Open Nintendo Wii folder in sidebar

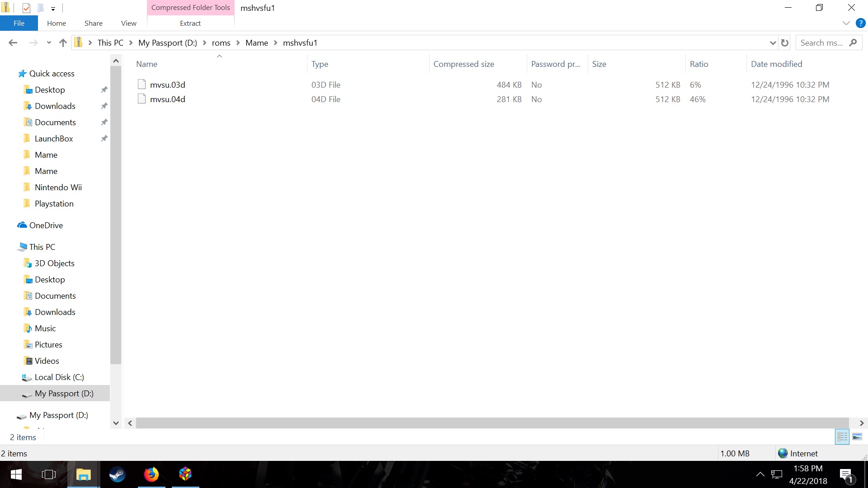58,188
